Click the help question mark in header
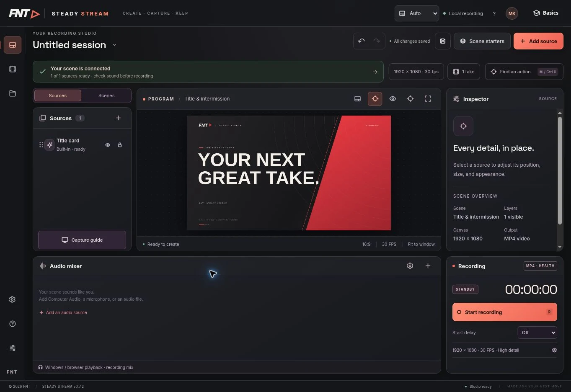 494,13
